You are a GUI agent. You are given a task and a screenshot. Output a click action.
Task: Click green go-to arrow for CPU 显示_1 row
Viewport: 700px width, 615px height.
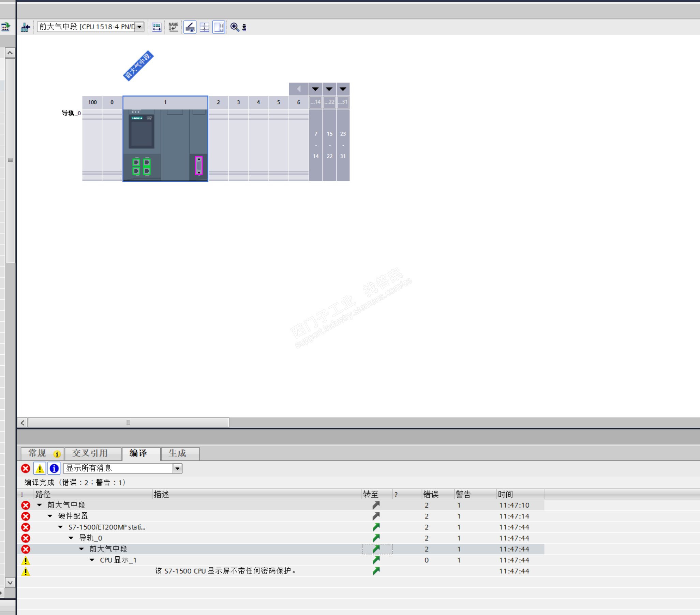pos(376,560)
